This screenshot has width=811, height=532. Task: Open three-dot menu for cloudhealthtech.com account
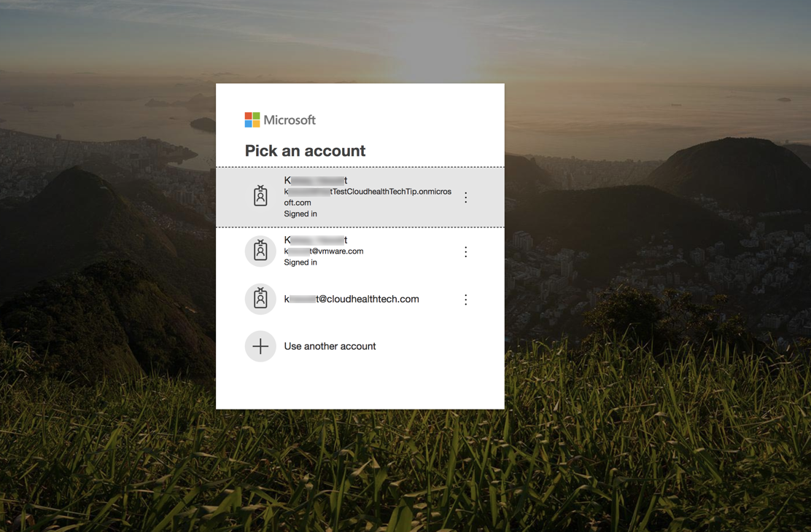click(x=465, y=300)
